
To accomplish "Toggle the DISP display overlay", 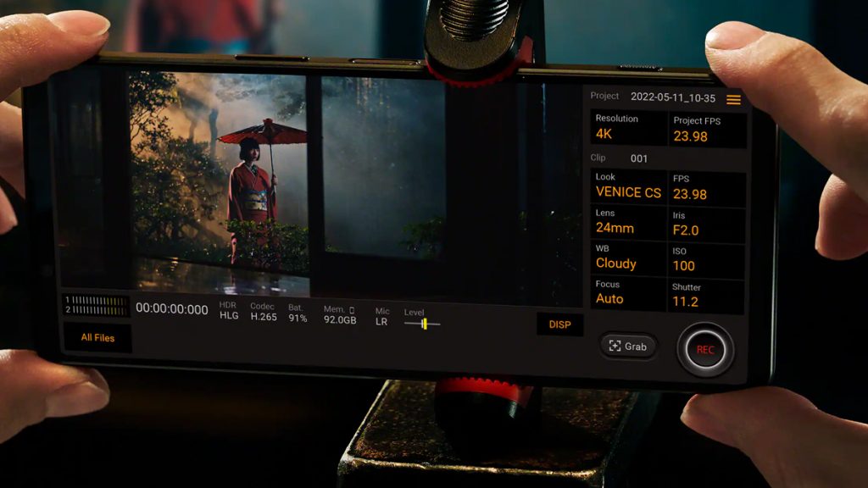I will 559,324.
